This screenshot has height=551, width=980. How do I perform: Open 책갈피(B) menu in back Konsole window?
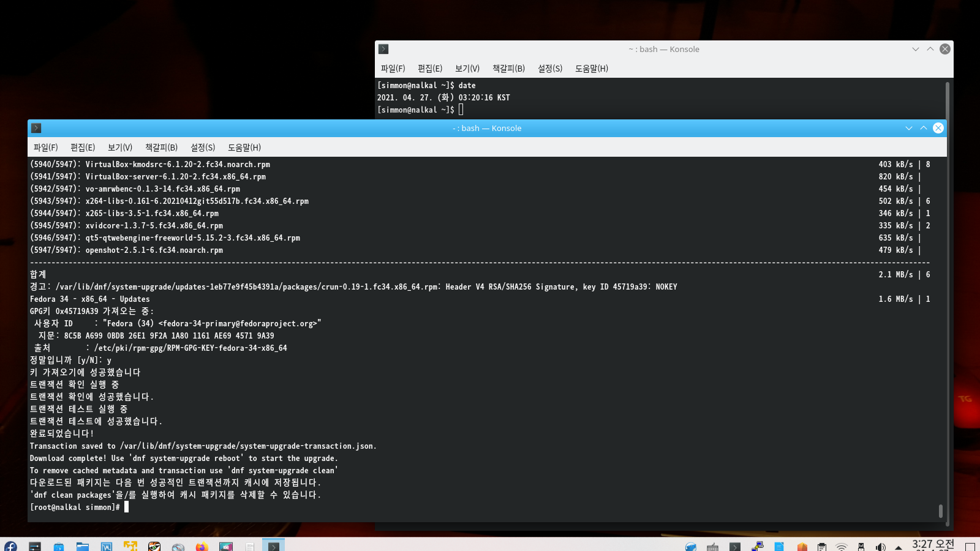pos(508,69)
